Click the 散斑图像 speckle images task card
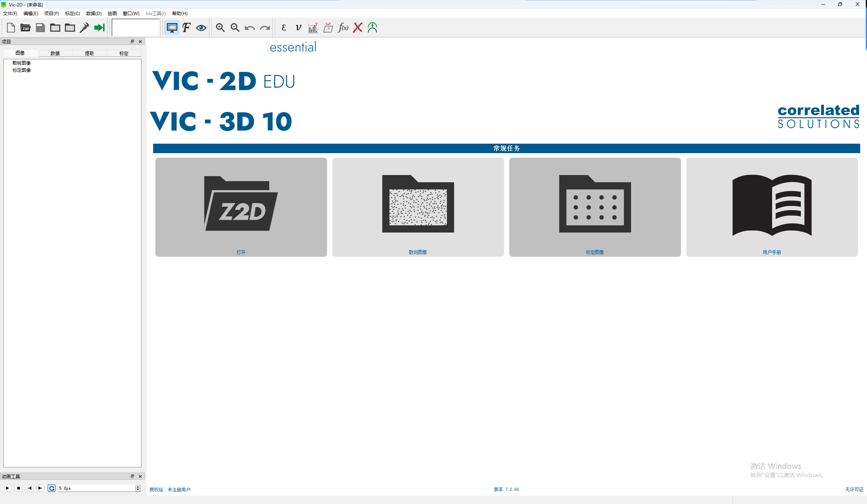 418,207
